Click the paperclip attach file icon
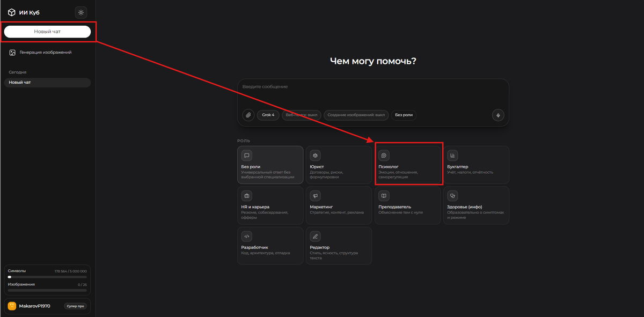644x317 pixels. coord(248,115)
